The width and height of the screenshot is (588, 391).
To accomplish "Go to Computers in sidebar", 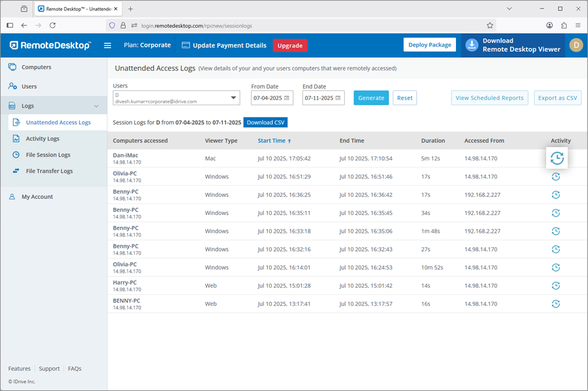I will 36,67.
